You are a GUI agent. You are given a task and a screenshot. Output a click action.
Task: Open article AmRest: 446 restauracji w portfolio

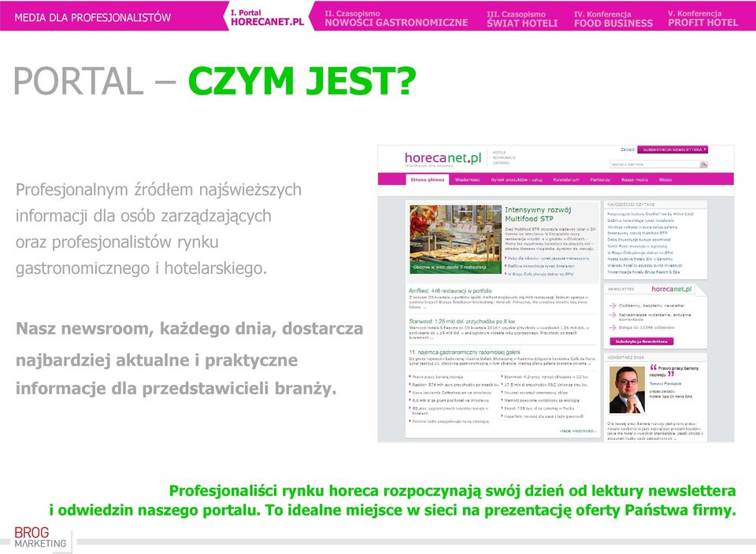(x=450, y=291)
